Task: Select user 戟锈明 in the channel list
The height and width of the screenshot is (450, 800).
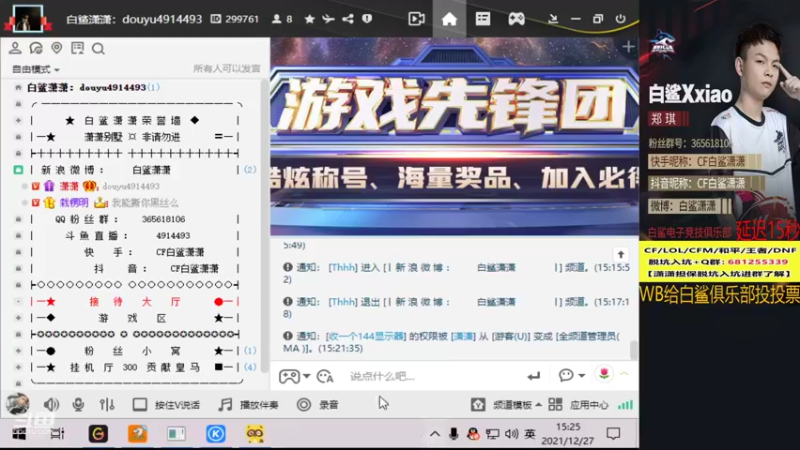Action: coord(105,203)
